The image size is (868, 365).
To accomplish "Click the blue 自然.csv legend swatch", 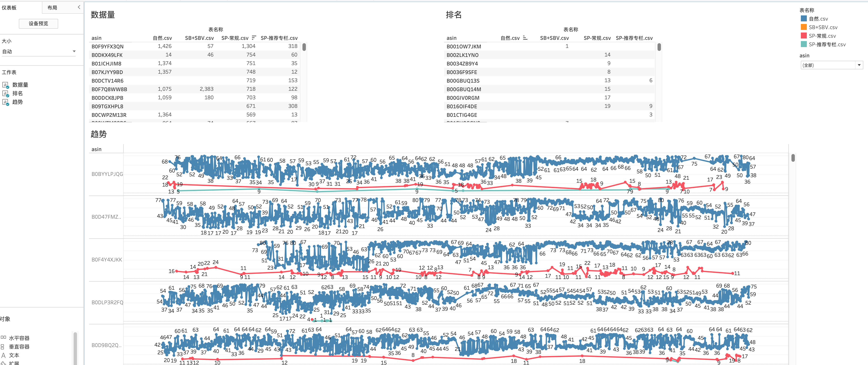I will [804, 19].
